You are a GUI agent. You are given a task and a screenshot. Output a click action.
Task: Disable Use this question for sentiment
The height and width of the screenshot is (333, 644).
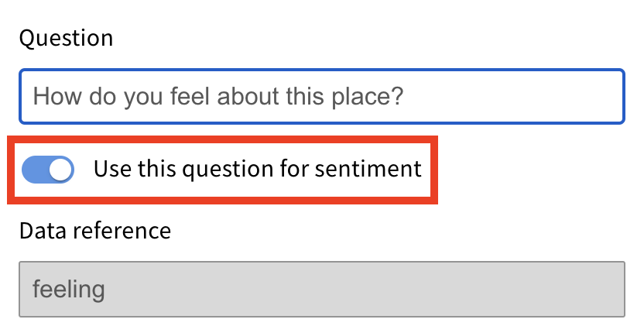click(x=48, y=169)
